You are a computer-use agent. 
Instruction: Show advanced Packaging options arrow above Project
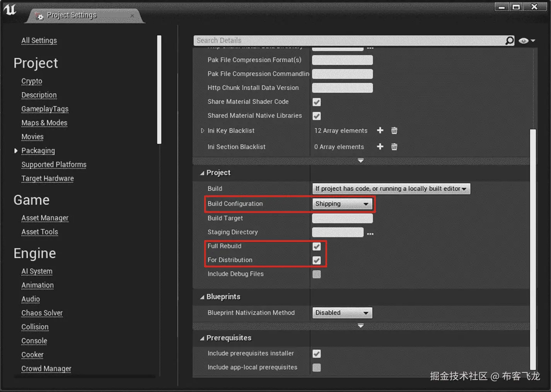[x=361, y=160]
